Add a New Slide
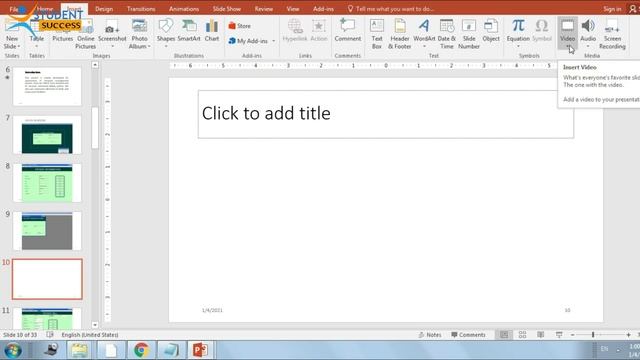The width and height of the screenshot is (640, 360). coord(12,34)
